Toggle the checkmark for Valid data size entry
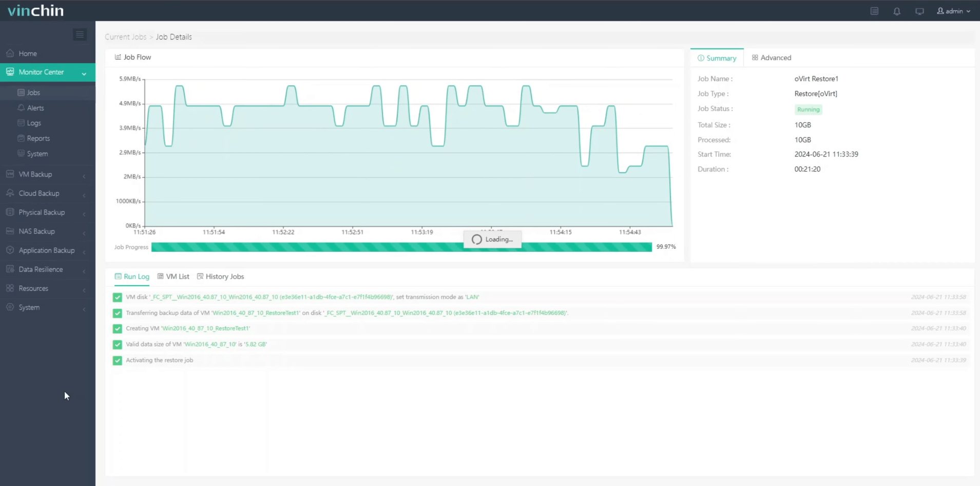 (118, 345)
